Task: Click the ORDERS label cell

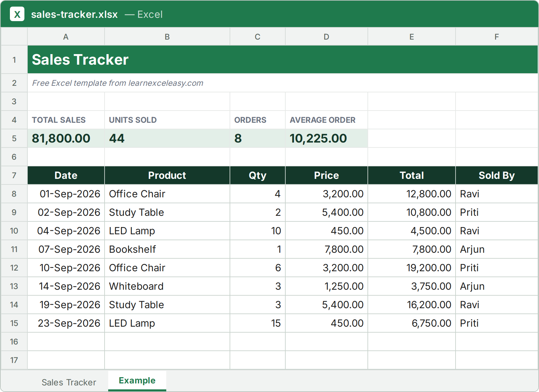Action: (258, 120)
